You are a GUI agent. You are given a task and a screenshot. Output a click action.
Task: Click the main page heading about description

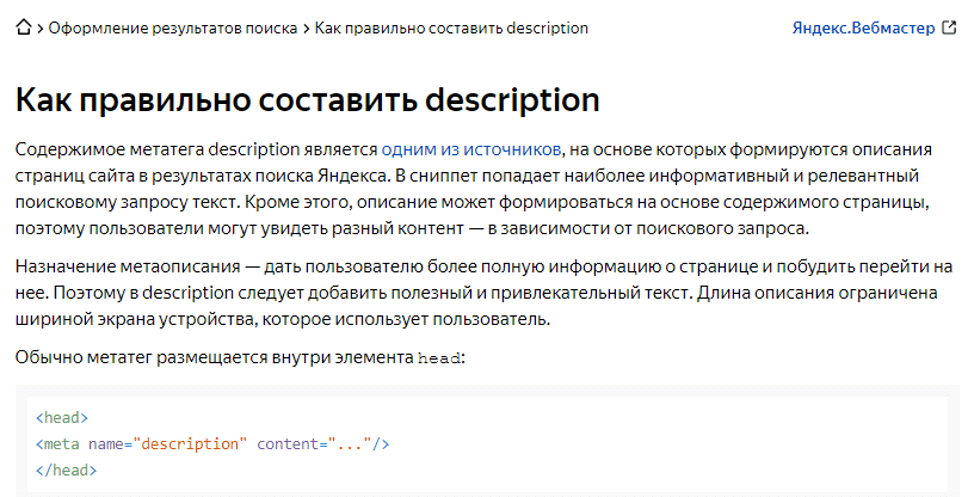(x=307, y=100)
